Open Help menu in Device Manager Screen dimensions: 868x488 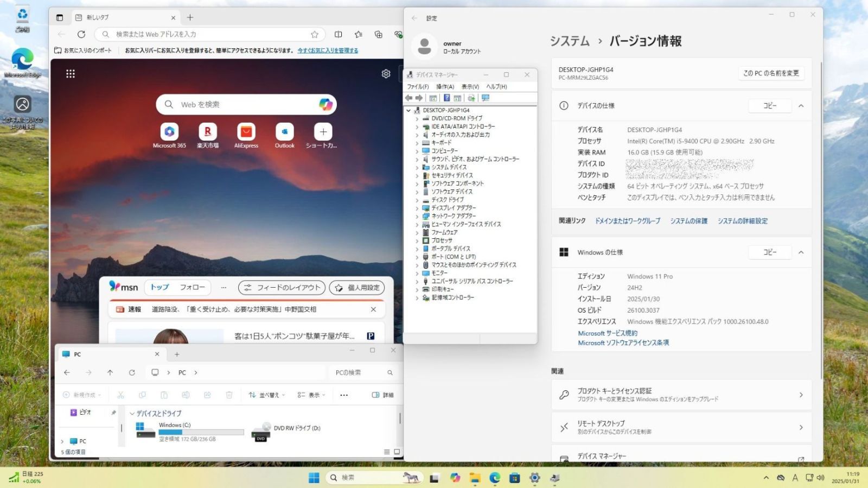496,87
